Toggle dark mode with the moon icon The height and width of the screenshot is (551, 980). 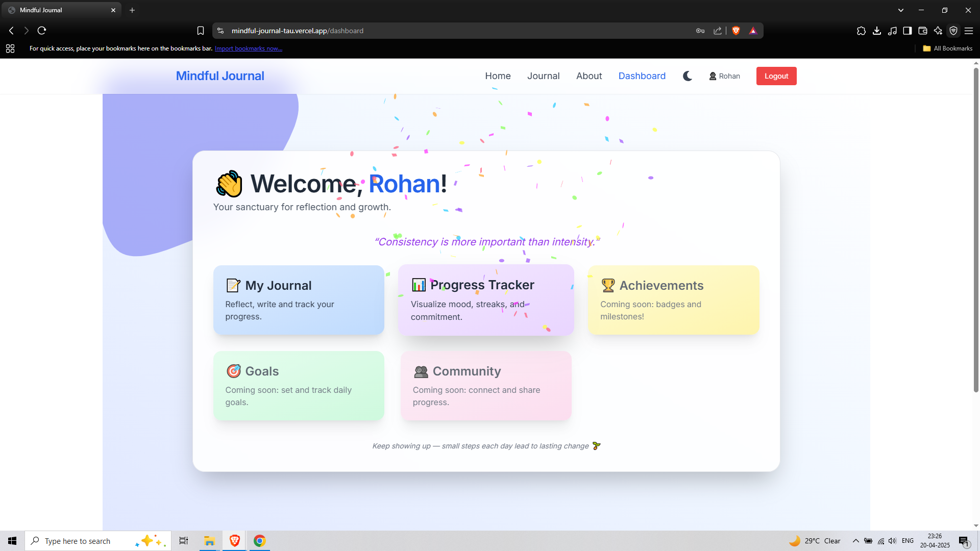click(688, 76)
